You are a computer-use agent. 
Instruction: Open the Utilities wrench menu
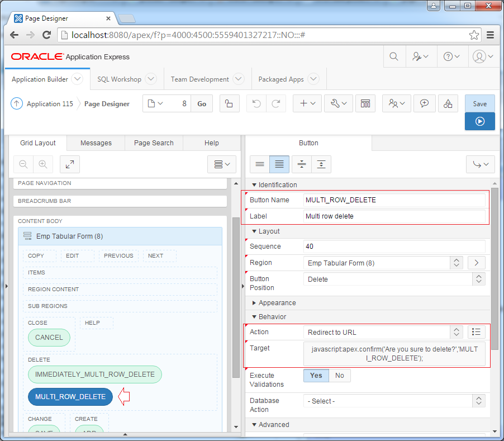pos(339,103)
